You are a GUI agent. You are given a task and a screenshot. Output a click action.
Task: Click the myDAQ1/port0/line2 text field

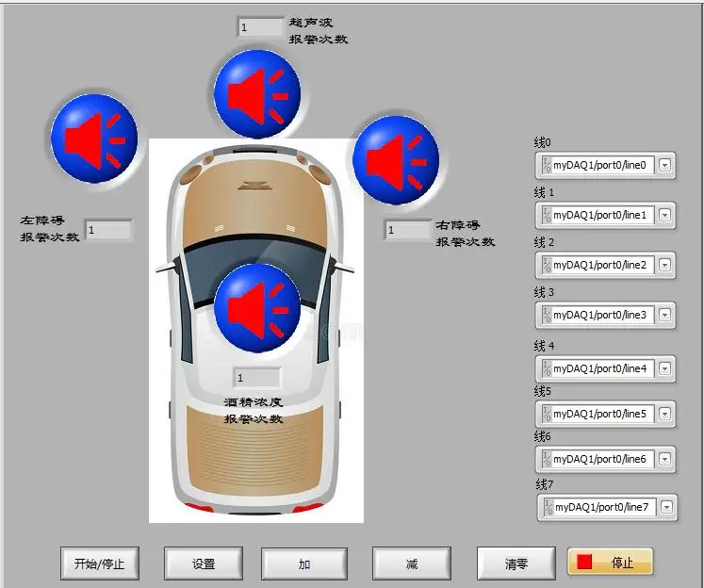click(x=602, y=265)
